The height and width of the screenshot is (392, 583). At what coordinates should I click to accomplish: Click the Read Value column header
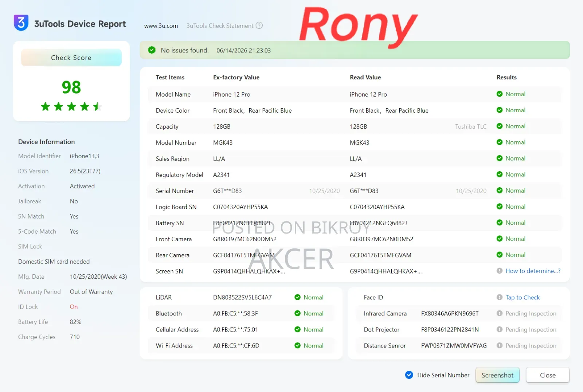click(365, 77)
